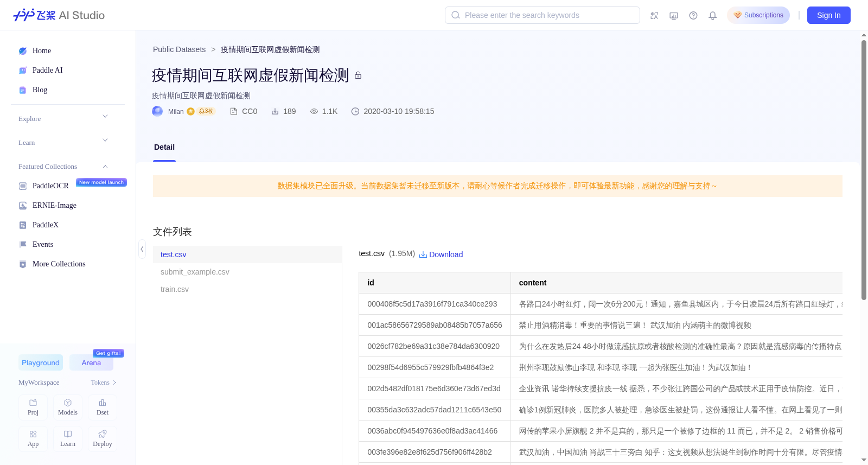Open Models in MyWorkspace

click(x=68, y=407)
